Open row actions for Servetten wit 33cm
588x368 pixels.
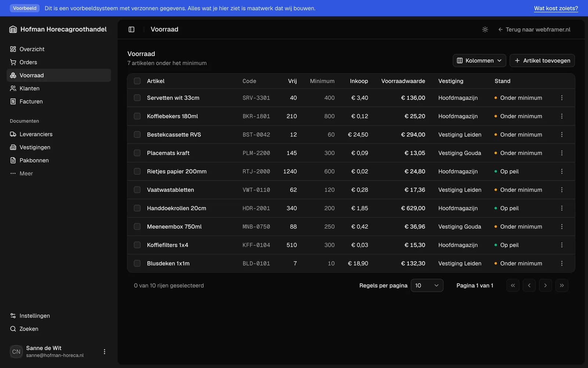click(x=562, y=98)
